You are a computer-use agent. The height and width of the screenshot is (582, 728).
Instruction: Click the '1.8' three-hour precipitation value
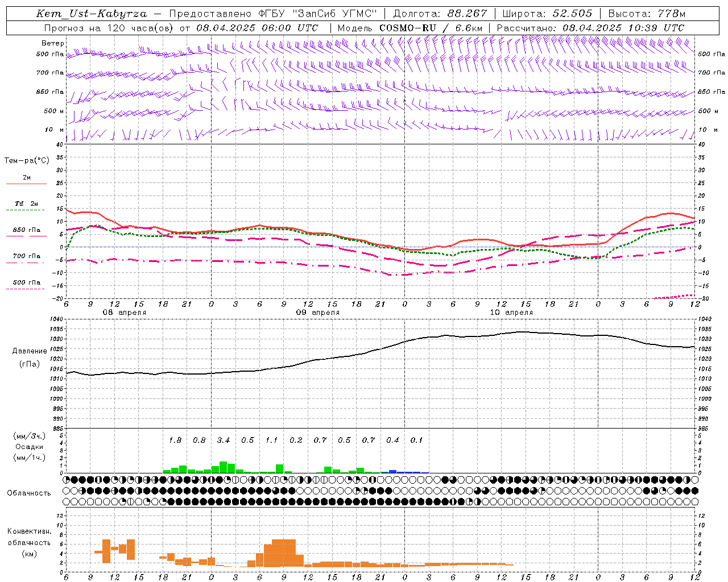point(175,440)
